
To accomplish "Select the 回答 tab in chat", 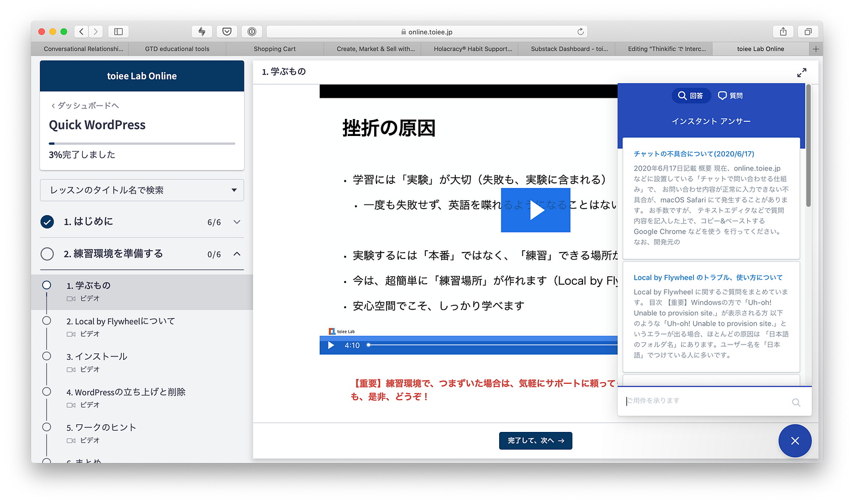I will [690, 96].
